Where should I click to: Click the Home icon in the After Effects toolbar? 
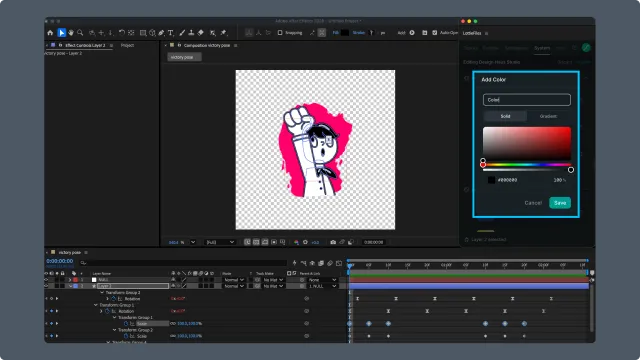pos(50,33)
